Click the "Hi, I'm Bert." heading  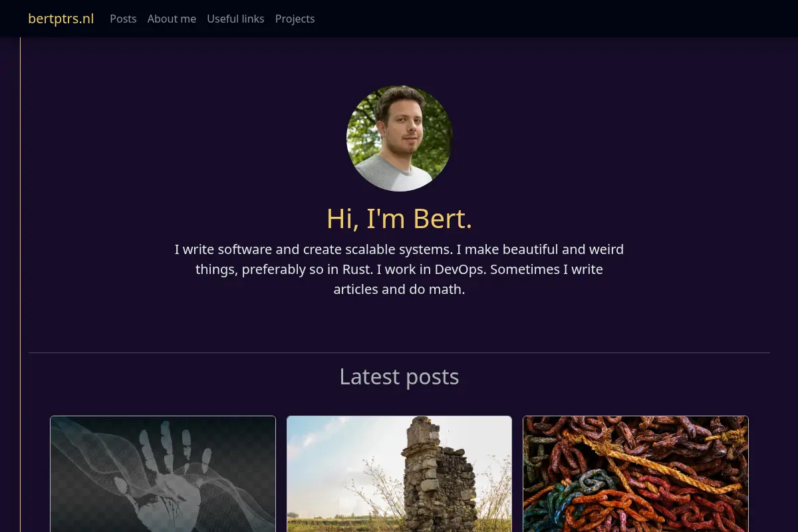(399, 219)
